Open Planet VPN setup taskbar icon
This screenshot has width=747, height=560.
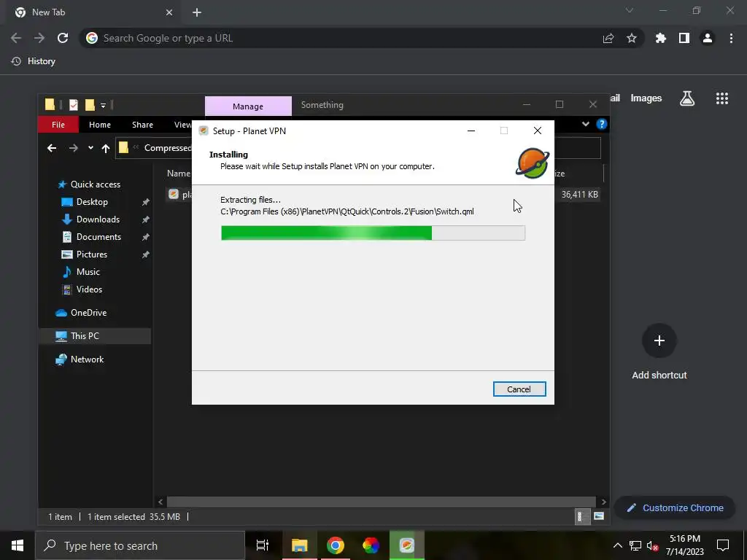(406, 545)
